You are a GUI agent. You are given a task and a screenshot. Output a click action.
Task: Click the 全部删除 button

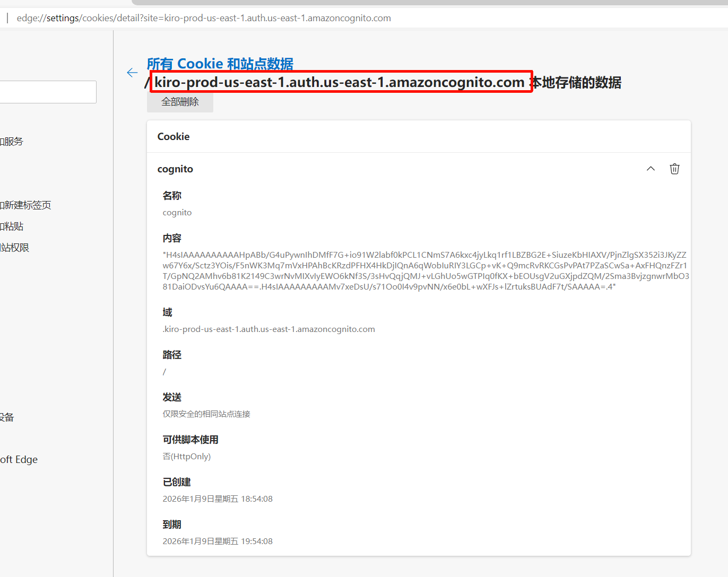click(180, 102)
